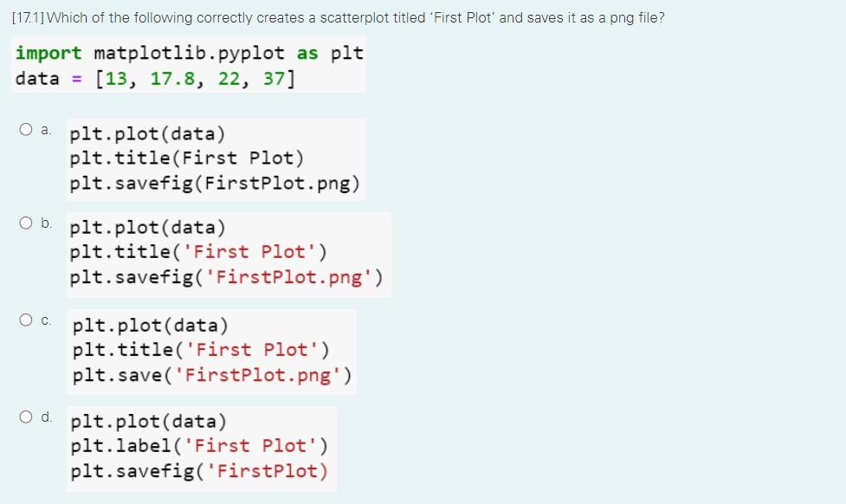
Task: Click the option label 'd.'
Action: pyautogui.click(x=45, y=415)
